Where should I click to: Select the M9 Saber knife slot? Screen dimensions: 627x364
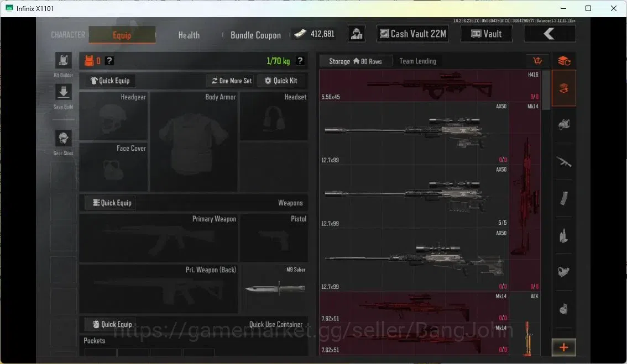pyautogui.click(x=274, y=288)
